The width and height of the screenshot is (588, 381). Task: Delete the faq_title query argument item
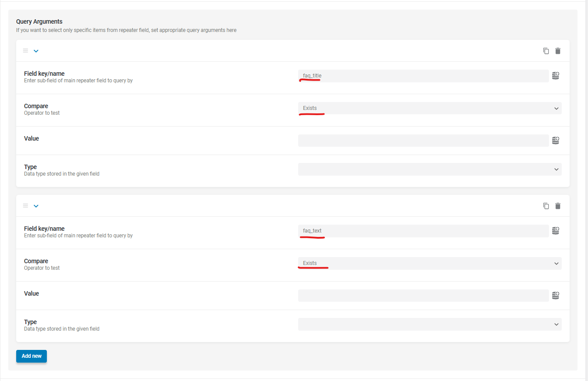click(x=558, y=51)
